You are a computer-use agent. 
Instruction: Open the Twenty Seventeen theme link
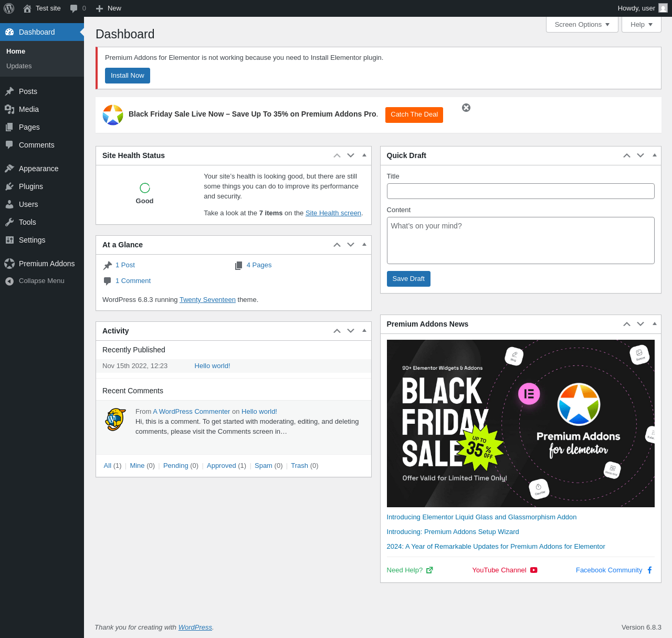pyautogui.click(x=207, y=300)
